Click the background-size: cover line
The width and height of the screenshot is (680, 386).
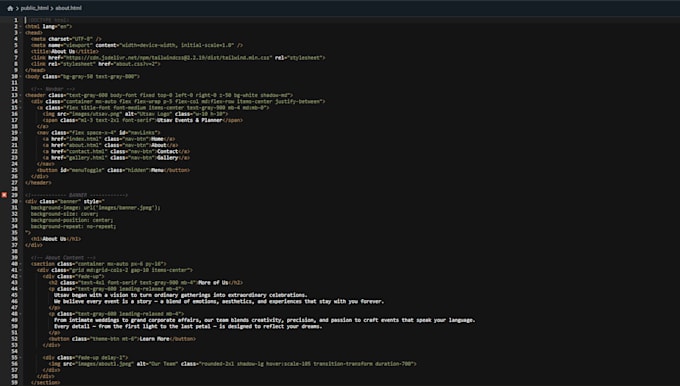pos(65,214)
